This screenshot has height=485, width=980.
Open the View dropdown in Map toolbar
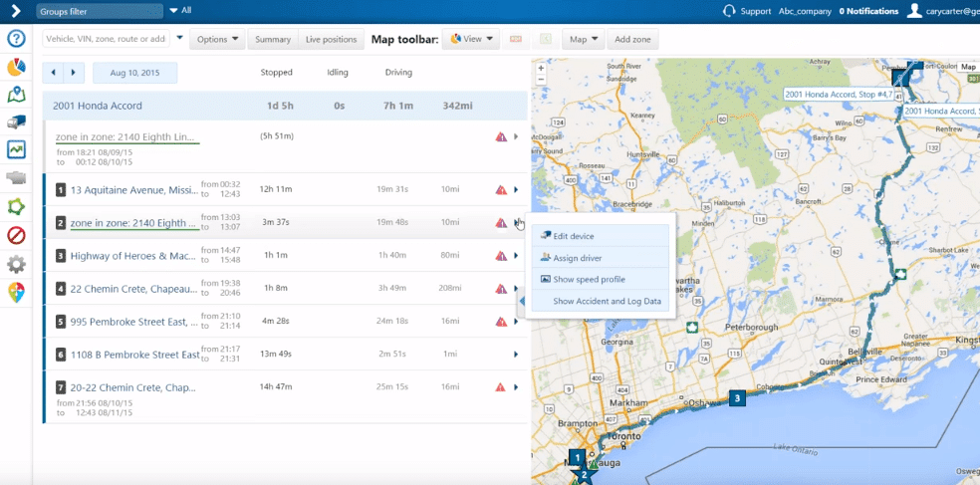pos(472,39)
